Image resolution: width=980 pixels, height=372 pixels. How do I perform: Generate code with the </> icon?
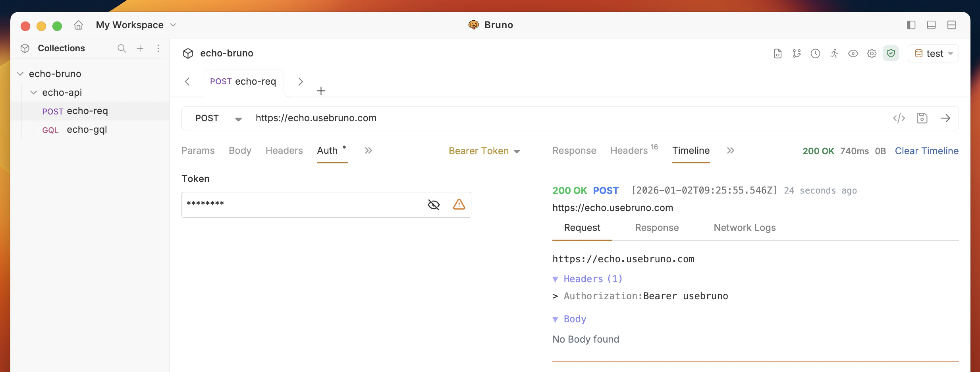(899, 118)
